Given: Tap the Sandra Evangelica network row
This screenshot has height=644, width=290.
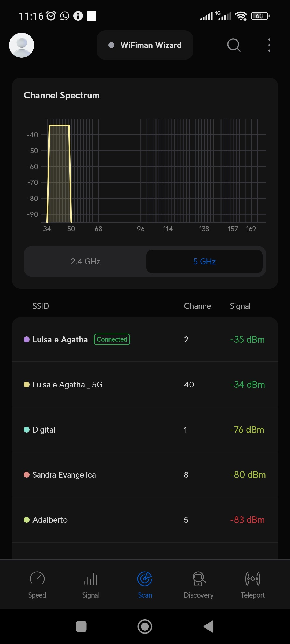Looking at the screenshot, I should (145, 475).
